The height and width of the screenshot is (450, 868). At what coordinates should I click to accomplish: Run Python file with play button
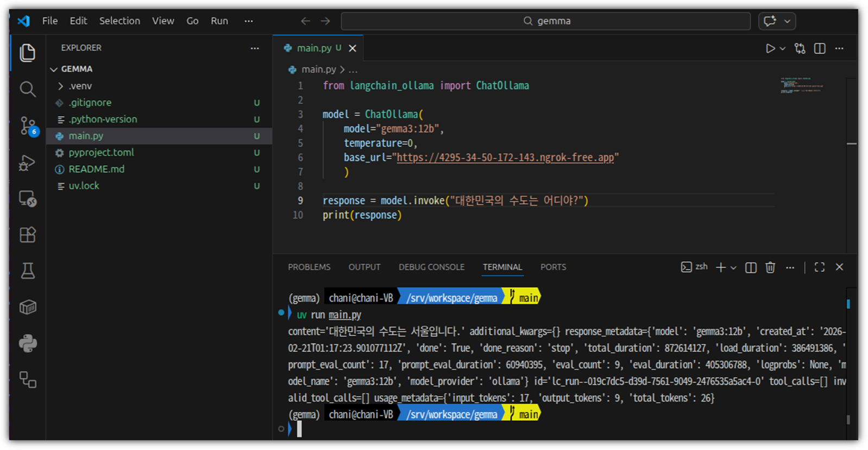coord(770,48)
